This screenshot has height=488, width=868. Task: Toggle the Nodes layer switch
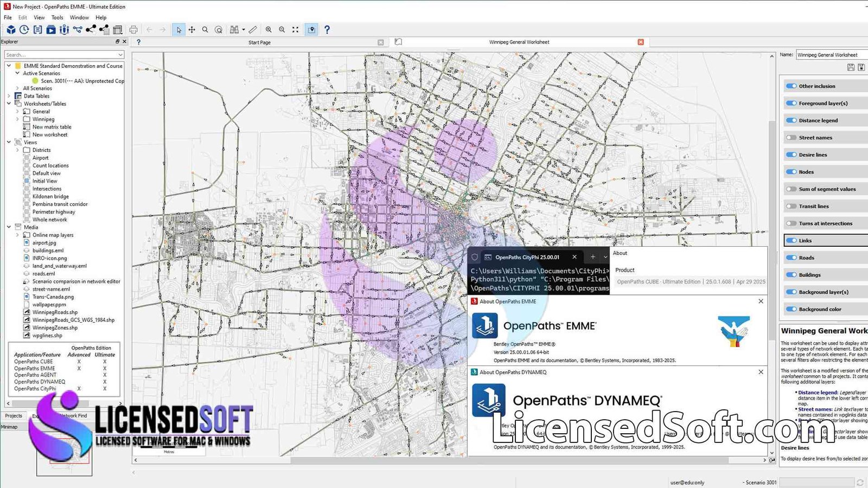pyautogui.click(x=792, y=172)
